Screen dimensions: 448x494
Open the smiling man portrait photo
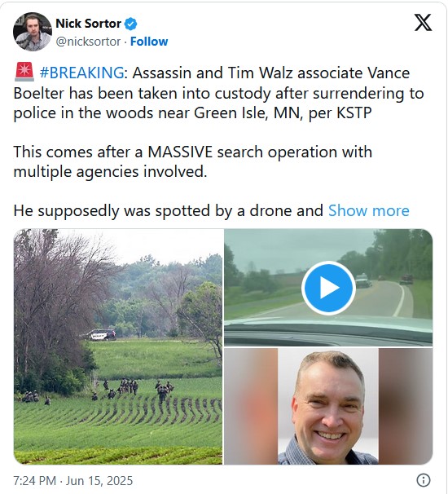(x=328, y=407)
